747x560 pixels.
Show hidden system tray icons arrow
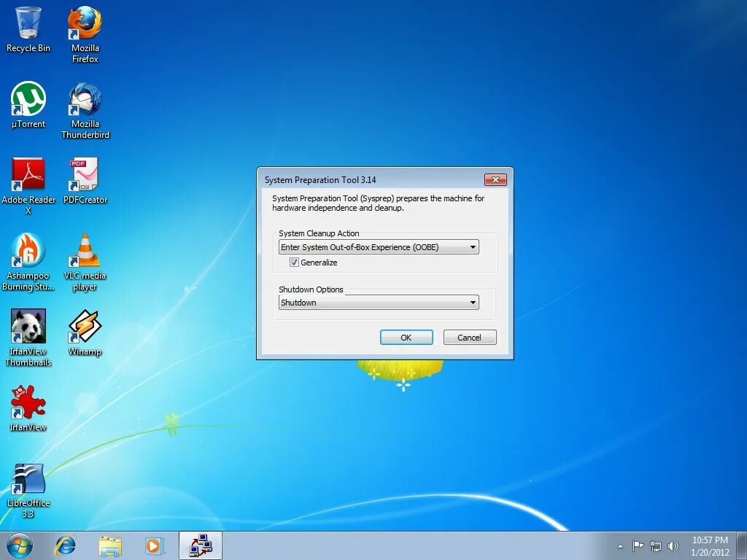pos(620,546)
